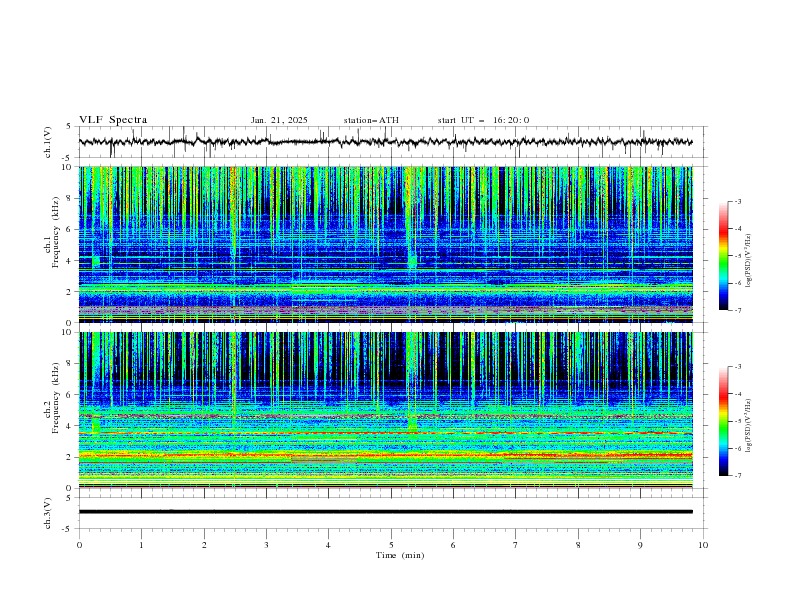Click the "station=ATH" label
The image size is (792, 612).
[371, 120]
